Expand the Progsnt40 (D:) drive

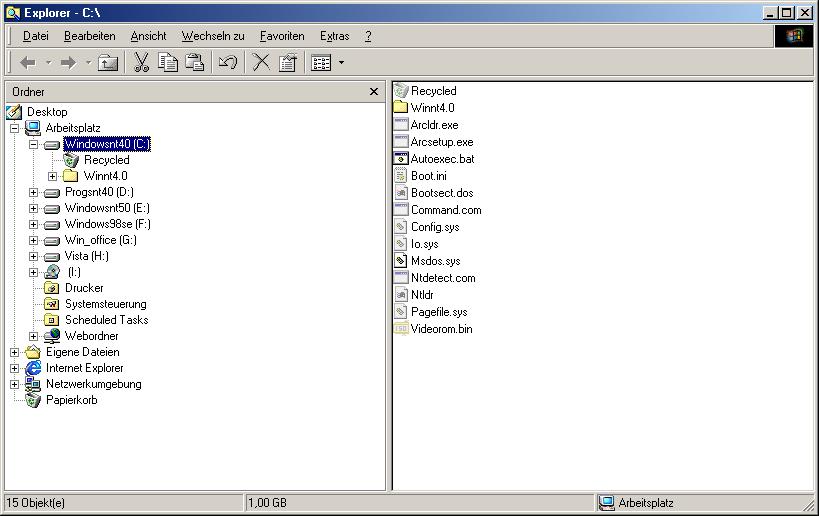coord(33,192)
